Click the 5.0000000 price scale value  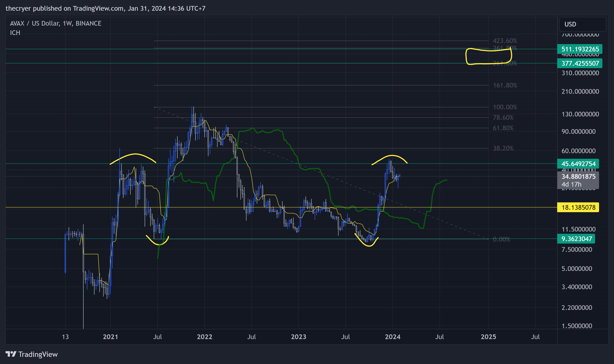pyautogui.click(x=577, y=268)
